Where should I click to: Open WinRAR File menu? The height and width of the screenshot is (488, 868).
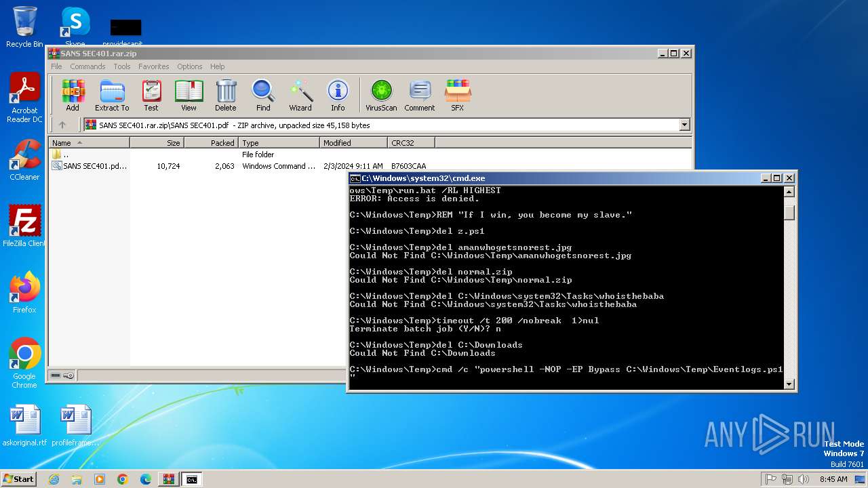coord(56,66)
